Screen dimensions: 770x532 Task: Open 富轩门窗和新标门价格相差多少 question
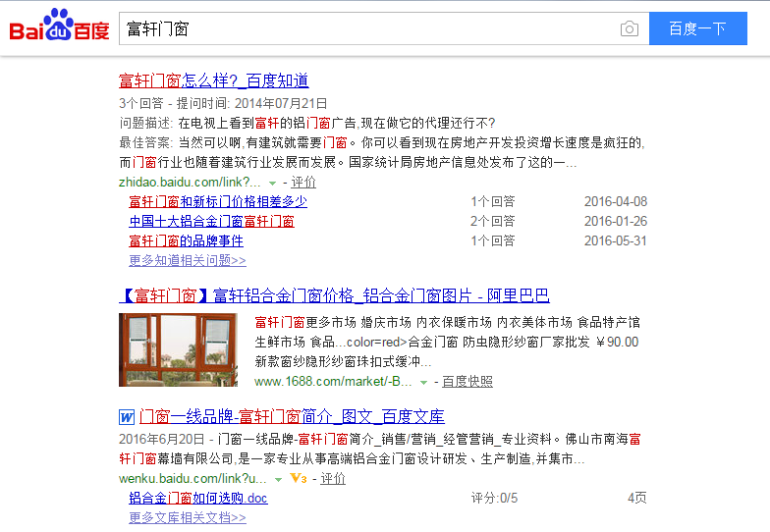[218, 202]
